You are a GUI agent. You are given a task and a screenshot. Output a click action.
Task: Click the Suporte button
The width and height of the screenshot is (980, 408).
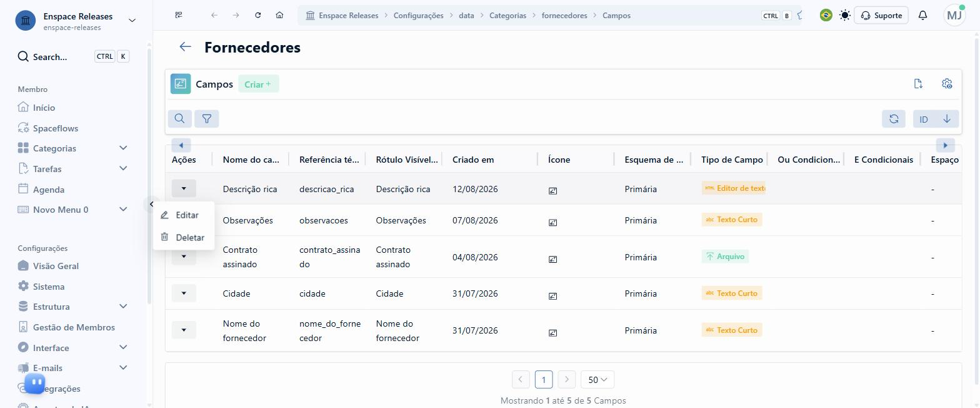point(881,15)
